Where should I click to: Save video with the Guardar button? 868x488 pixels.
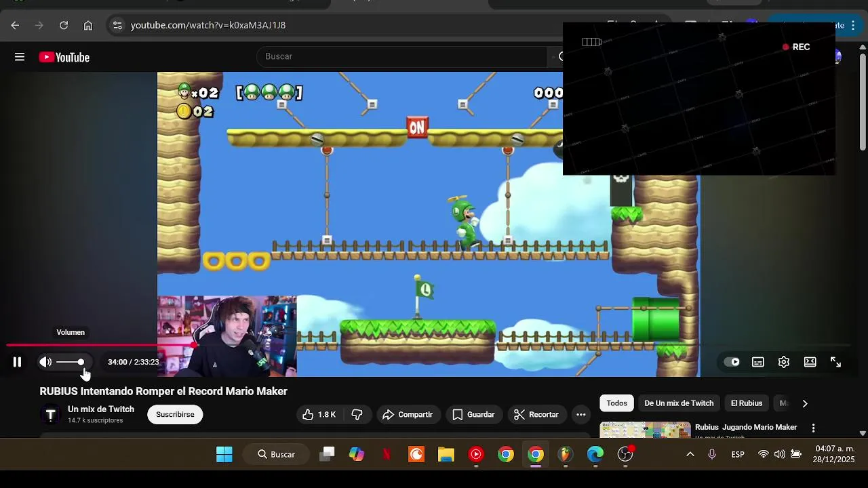point(473,414)
